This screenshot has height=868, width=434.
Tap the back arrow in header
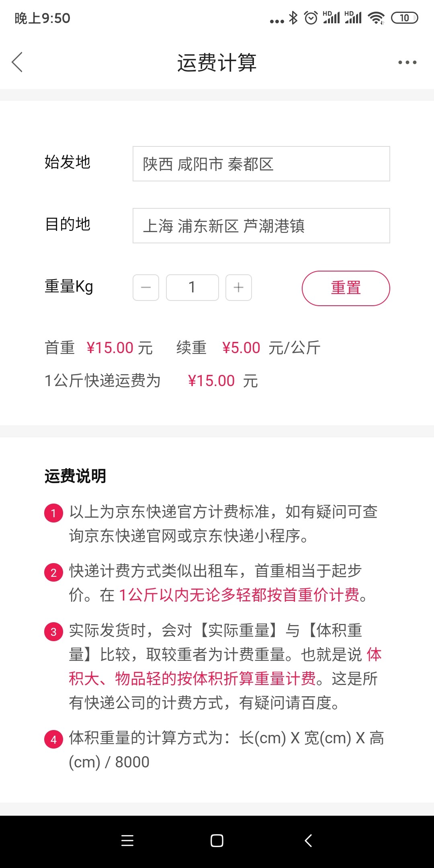click(17, 62)
